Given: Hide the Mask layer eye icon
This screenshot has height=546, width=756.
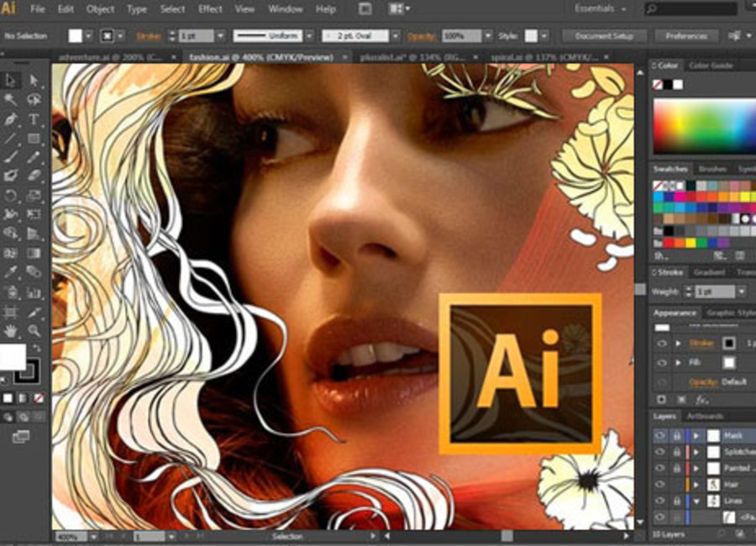Looking at the screenshot, I should click(x=659, y=436).
